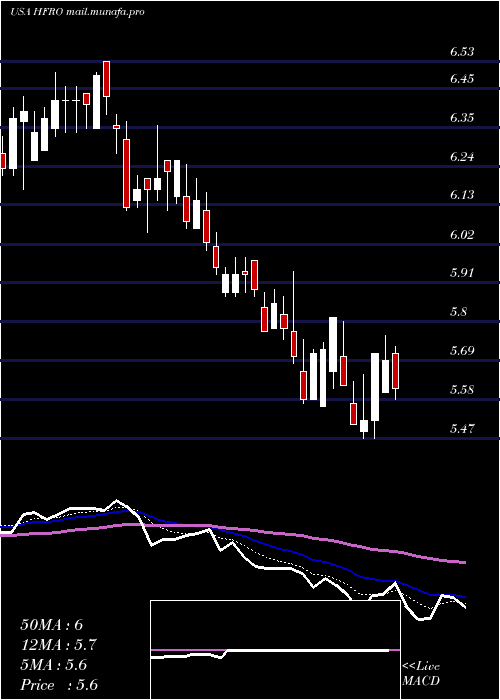500x700 pixels.
Task: Click the 12MA : 5.7 readout
Action: coord(58,645)
